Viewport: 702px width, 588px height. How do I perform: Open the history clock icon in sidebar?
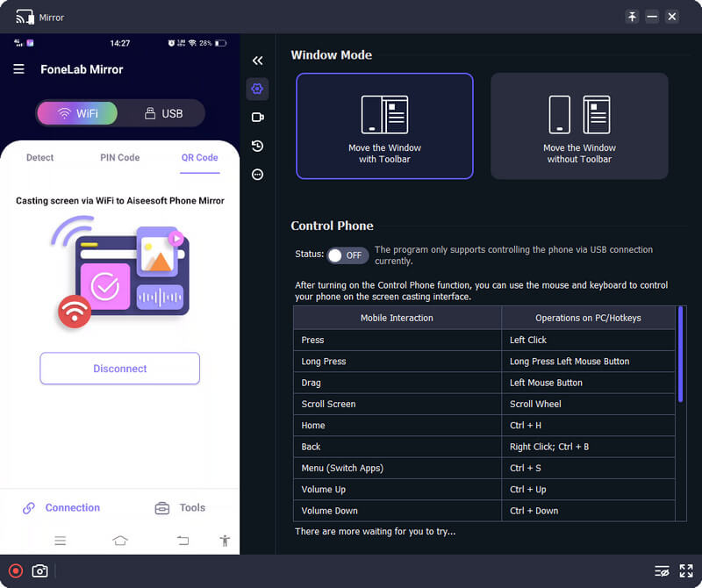click(257, 146)
